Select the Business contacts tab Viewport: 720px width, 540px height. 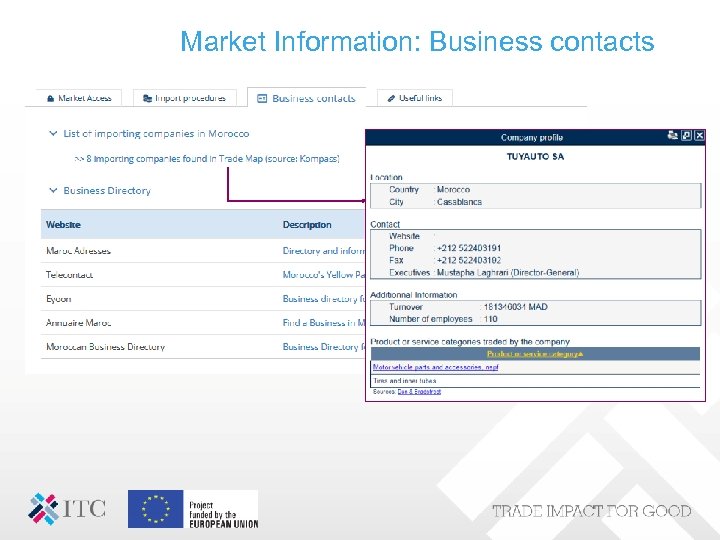[x=306, y=98]
